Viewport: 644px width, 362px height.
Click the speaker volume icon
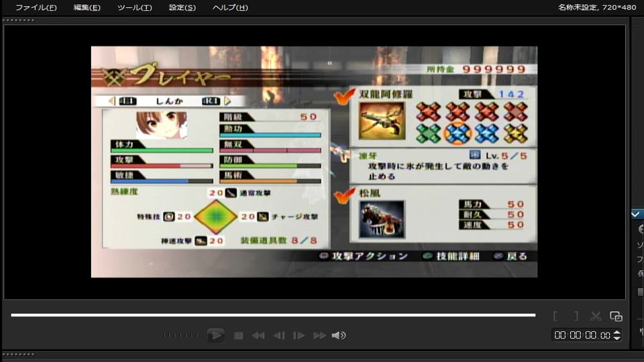click(339, 336)
